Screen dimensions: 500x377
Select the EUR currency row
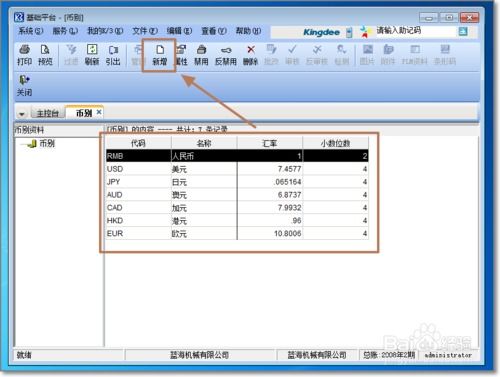237,233
